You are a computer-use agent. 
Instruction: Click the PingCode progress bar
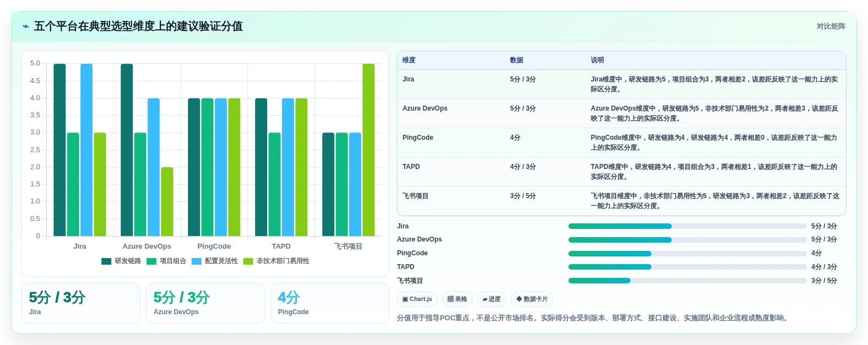click(x=687, y=254)
